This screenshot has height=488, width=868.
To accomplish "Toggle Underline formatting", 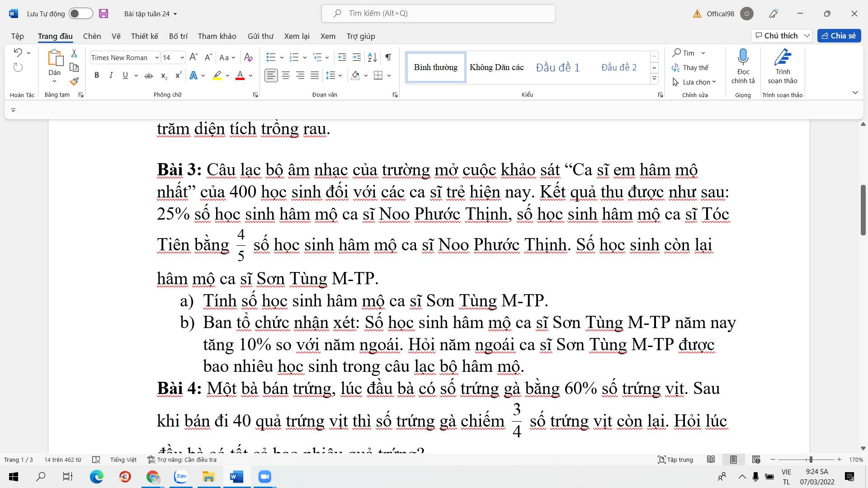I will point(125,75).
